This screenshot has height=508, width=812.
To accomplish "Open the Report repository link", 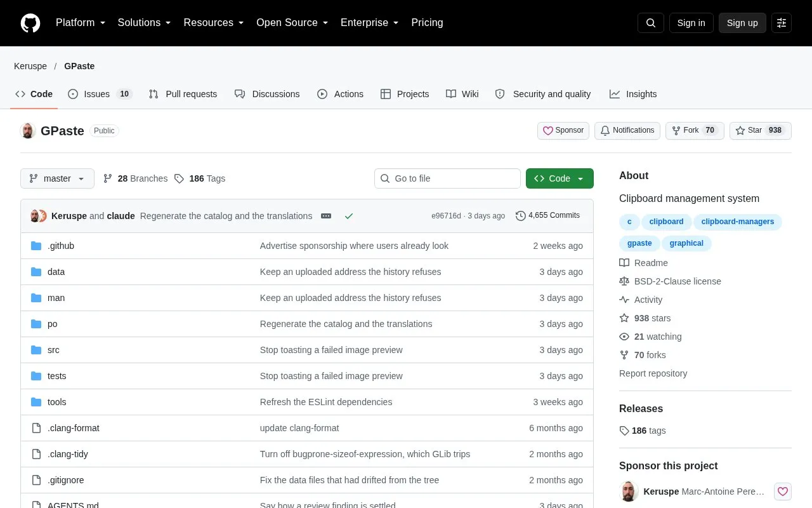I will point(653,373).
